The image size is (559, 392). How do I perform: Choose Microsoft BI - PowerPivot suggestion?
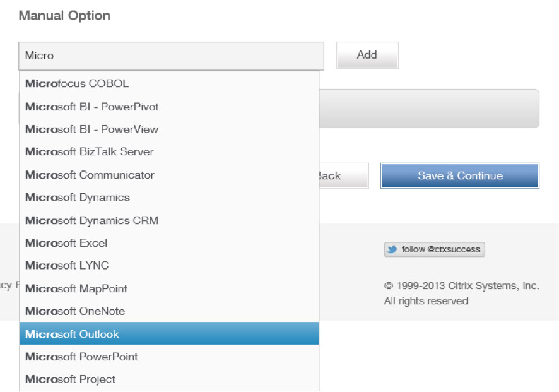[x=169, y=107]
